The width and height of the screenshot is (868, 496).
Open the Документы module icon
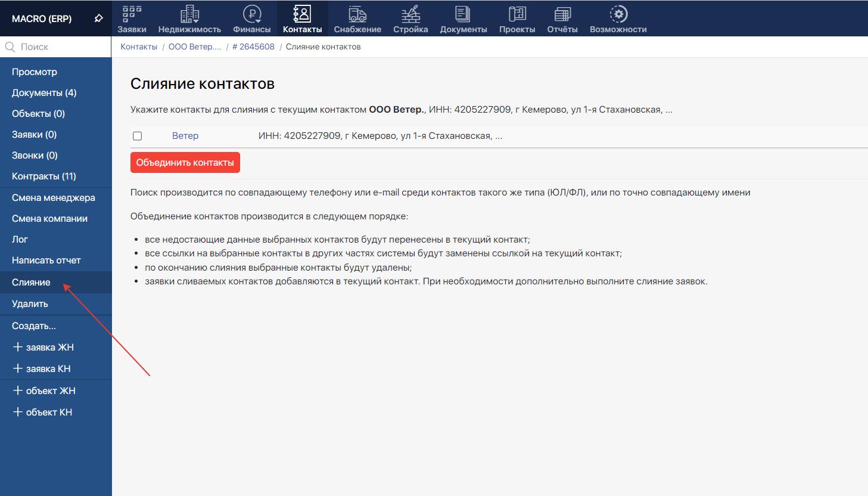coord(463,14)
